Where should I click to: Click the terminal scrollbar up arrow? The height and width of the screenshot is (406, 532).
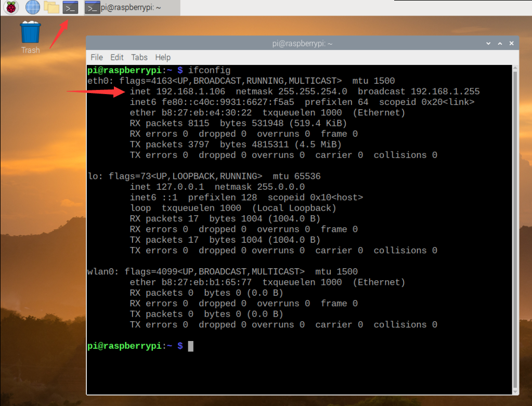point(515,68)
